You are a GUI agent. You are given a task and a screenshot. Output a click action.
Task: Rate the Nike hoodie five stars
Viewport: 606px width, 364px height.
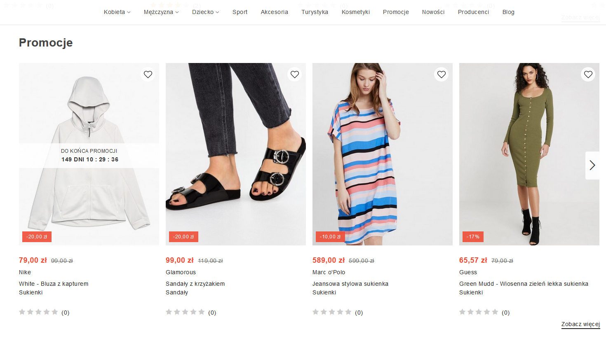tap(55, 312)
